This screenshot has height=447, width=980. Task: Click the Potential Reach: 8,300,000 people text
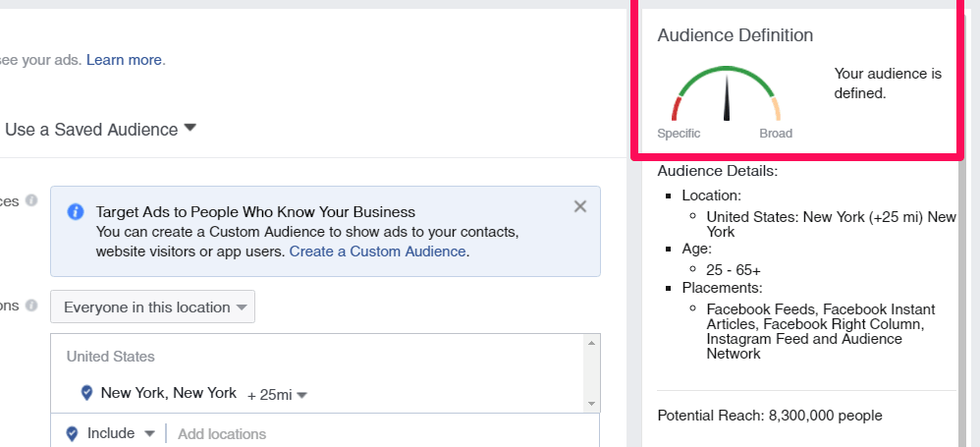point(770,416)
